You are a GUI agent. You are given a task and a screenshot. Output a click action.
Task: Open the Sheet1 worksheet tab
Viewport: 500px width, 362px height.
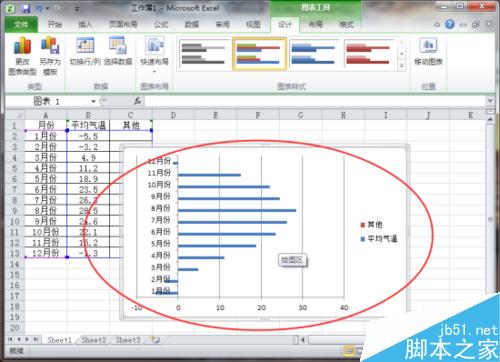[60, 340]
